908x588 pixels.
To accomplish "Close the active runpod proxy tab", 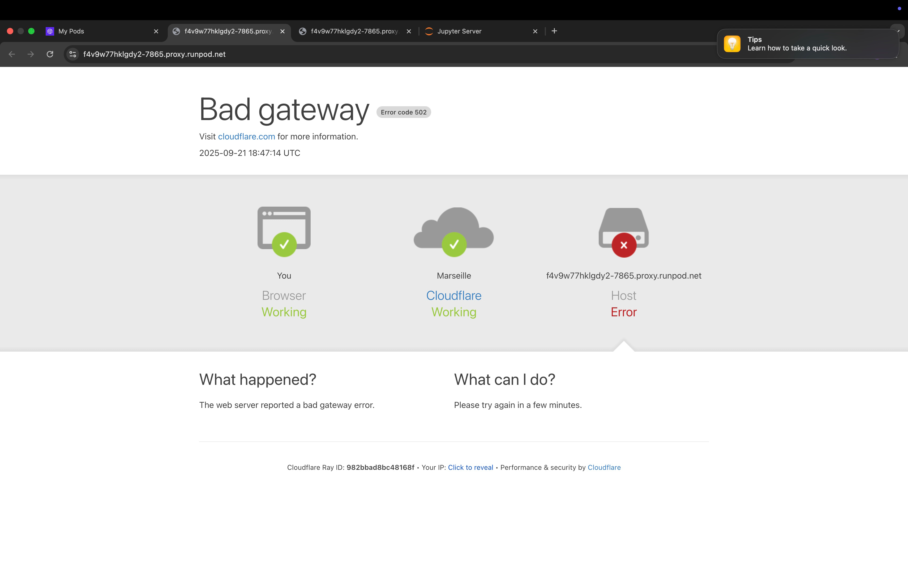I will [282, 31].
